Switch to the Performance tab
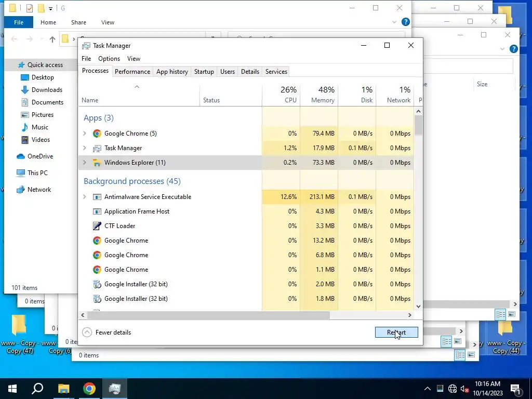 tap(132, 72)
